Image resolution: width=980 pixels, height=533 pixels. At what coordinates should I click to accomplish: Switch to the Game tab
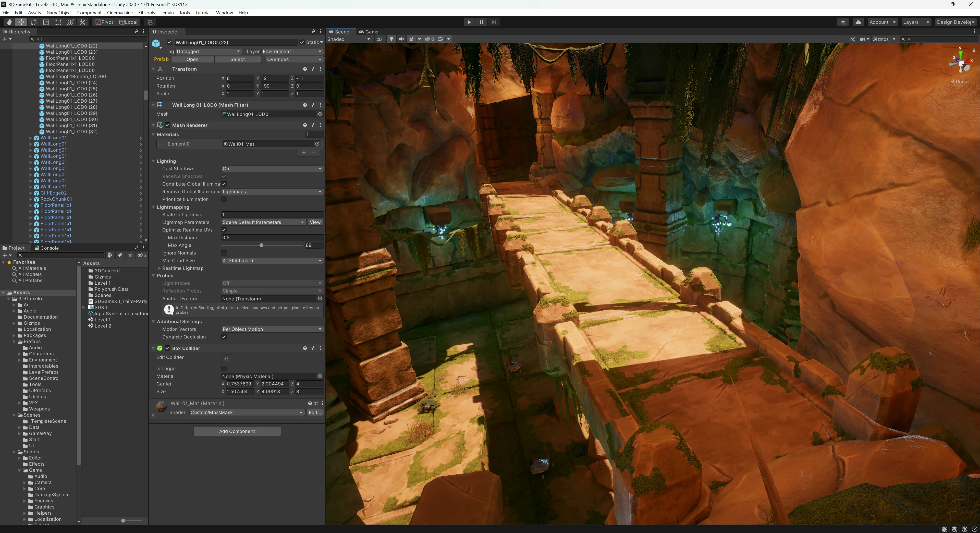pos(369,32)
